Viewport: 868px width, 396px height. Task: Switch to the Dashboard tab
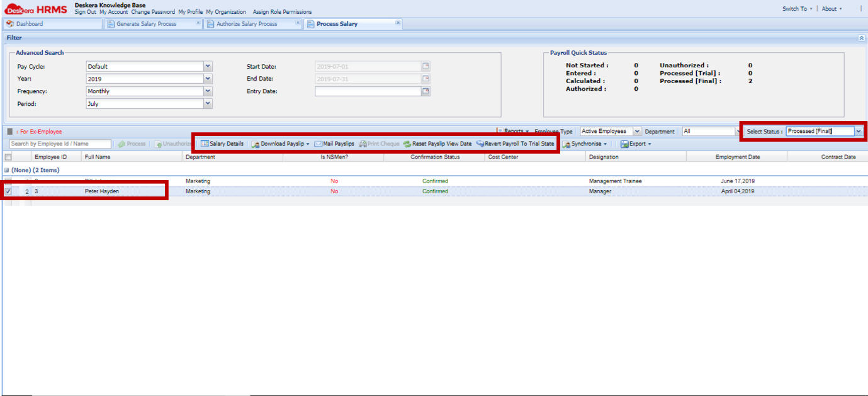pos(54,24)
